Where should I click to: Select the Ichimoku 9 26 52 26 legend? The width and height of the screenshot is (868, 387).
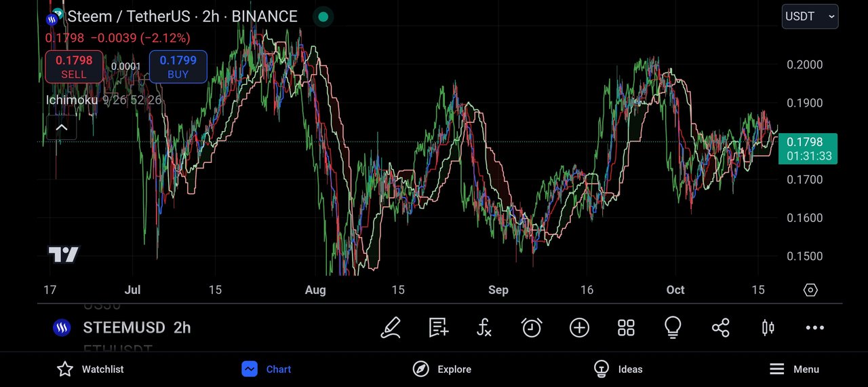(104, 100)
